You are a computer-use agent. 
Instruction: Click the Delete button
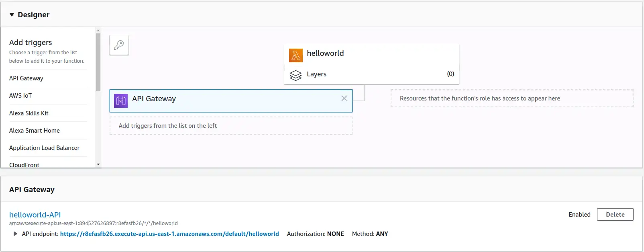point(615,215)
